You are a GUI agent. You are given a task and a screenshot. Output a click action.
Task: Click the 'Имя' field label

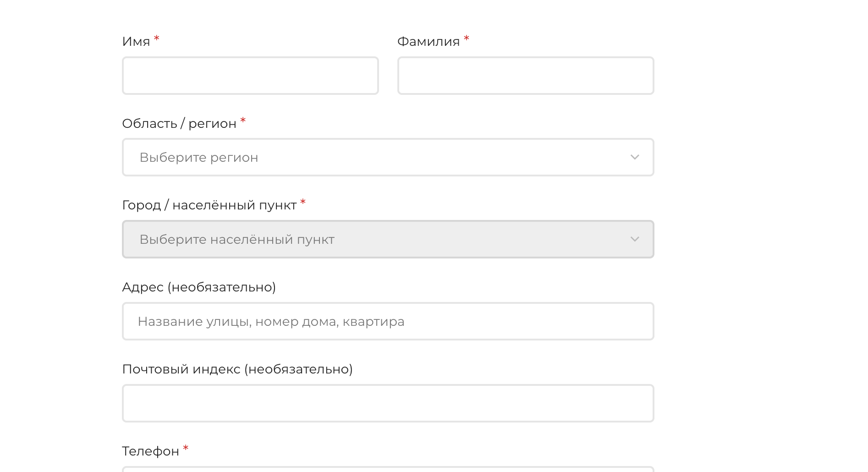point(136,42)
